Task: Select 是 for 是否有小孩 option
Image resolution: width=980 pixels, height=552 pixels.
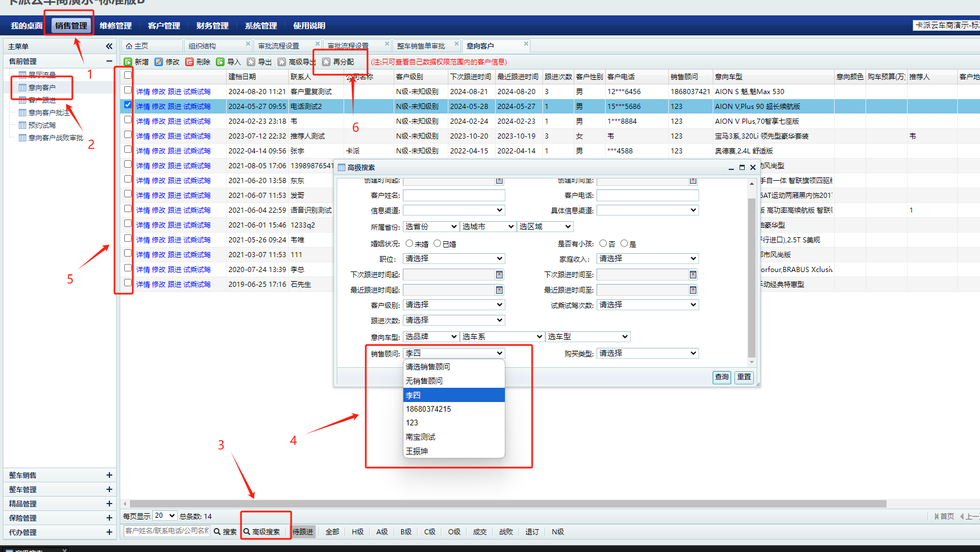Action: point(624,243)
